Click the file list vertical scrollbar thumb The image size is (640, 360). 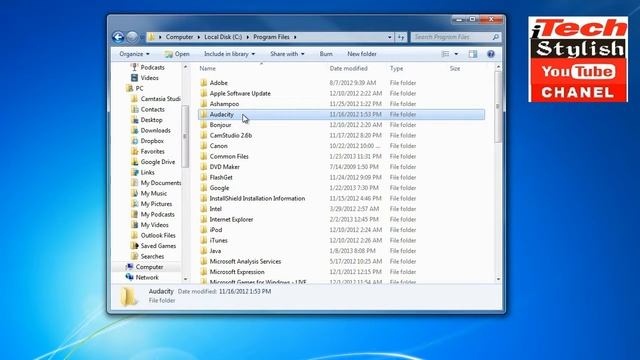(498, 107)
